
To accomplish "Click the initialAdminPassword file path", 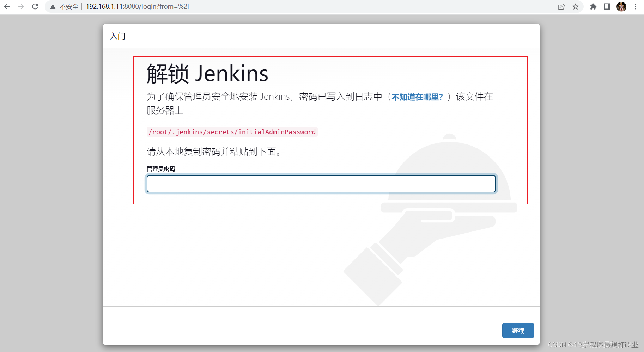I will (232, 132).
